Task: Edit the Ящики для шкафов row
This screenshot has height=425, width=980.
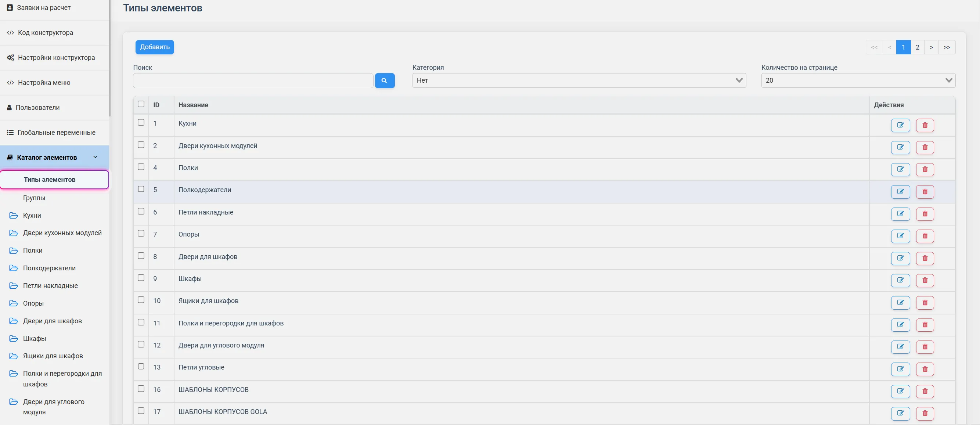Action: pos(900,302)
